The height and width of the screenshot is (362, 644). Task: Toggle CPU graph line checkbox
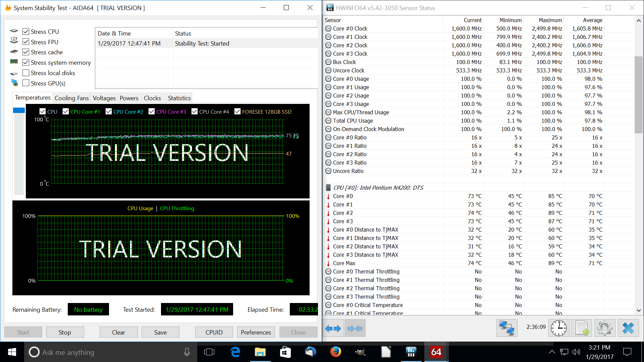click(x=43, y=112)
